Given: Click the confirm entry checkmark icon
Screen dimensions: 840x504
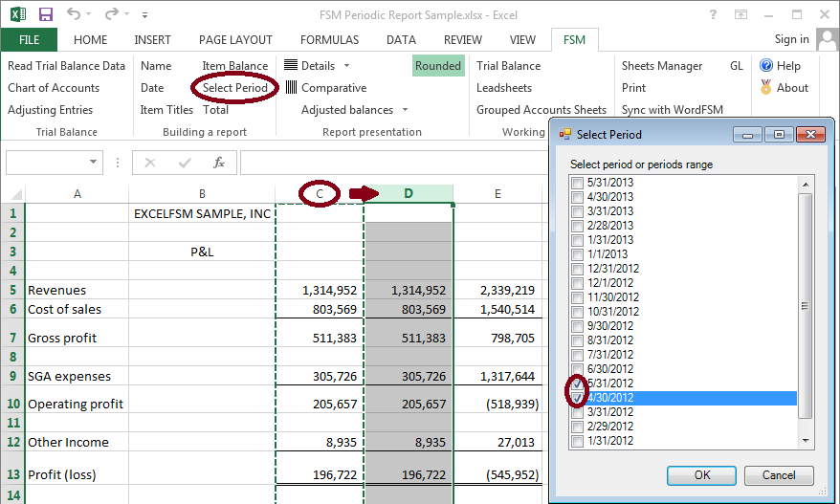Looking at the screenshot, I should click(185, 163).
